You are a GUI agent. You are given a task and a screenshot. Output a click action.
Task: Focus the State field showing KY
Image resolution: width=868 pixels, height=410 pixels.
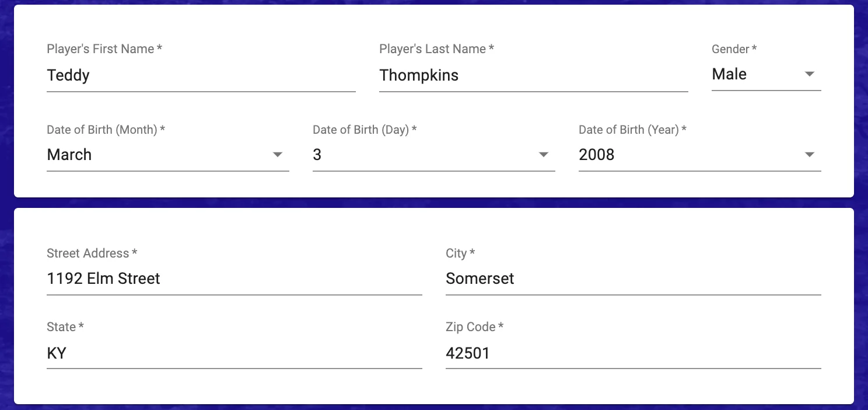pyautogui.click(x=234, y=353)
